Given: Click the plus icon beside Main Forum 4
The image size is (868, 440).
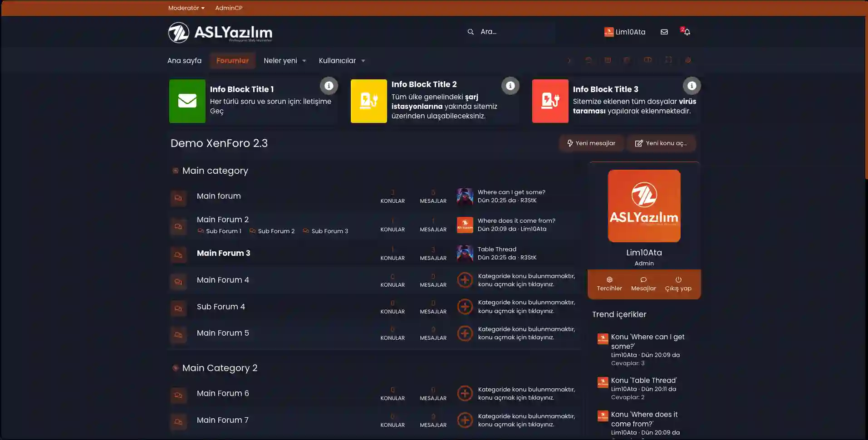Looking at the screenshot, I should point(465,280).
